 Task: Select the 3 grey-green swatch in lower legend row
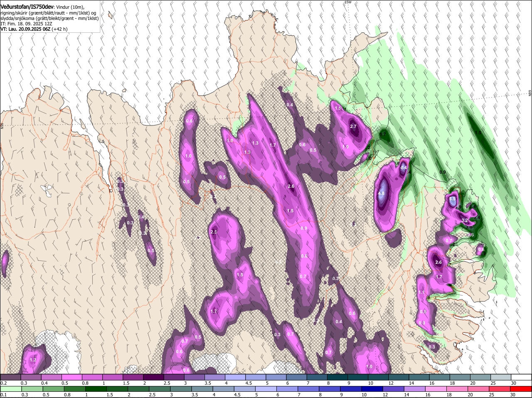[x=181, y=389]
